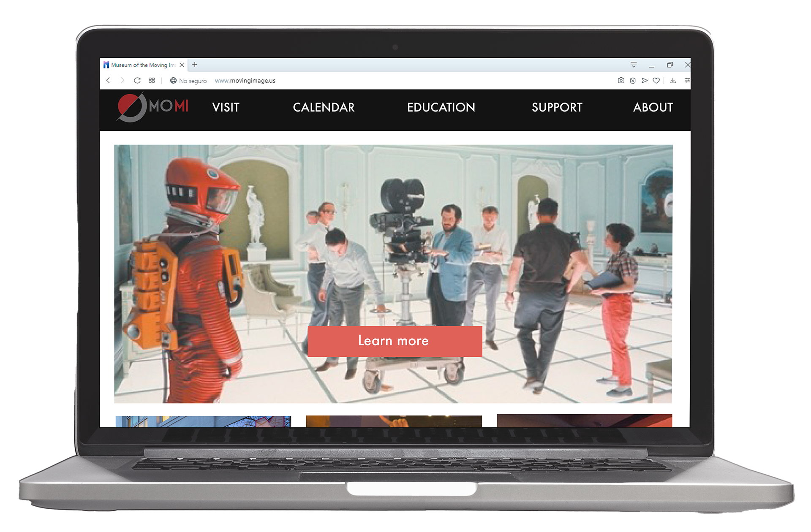Close the Museum of the Moving Image tab
The image size is (811, 532).
tap(182, 65)
